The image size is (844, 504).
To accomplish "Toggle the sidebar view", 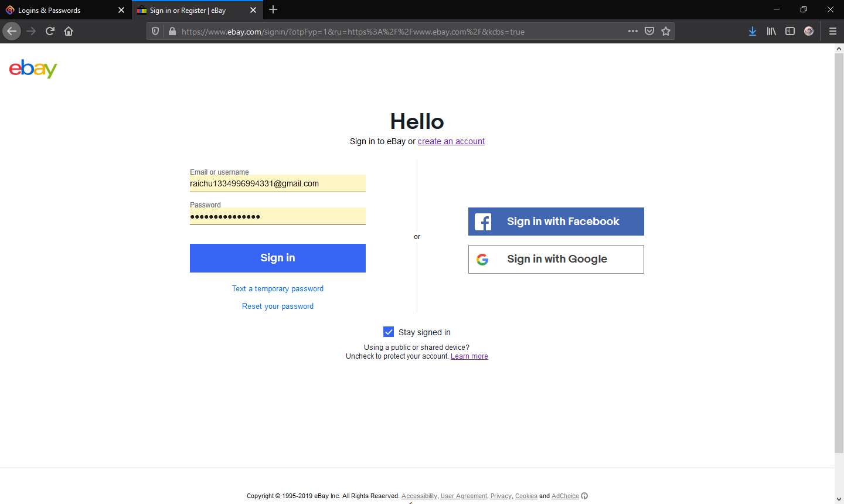I will 790,31.
